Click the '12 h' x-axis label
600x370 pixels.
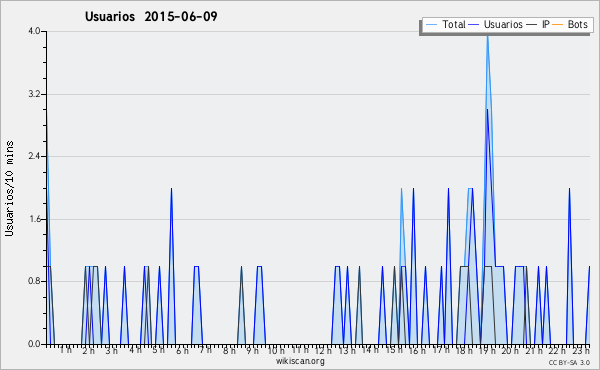point(323,350)
